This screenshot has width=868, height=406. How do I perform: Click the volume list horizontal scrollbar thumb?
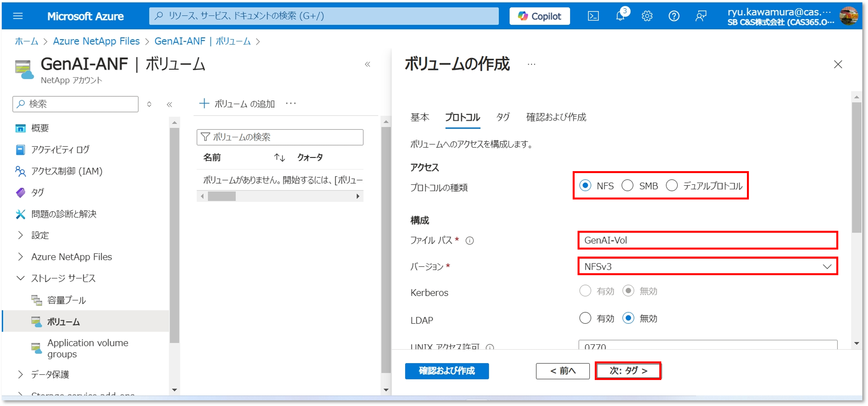click(221, 196)
